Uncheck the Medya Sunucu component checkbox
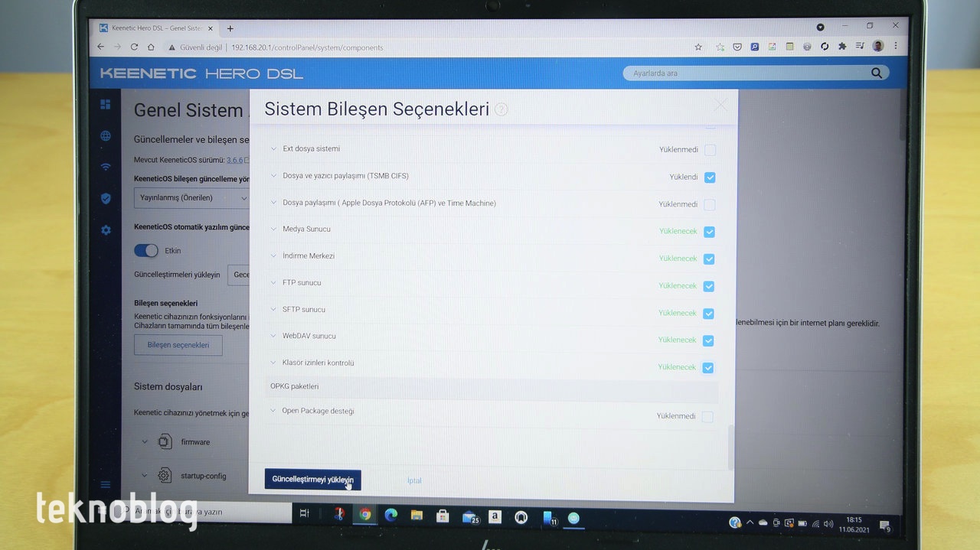 [709, 232]
